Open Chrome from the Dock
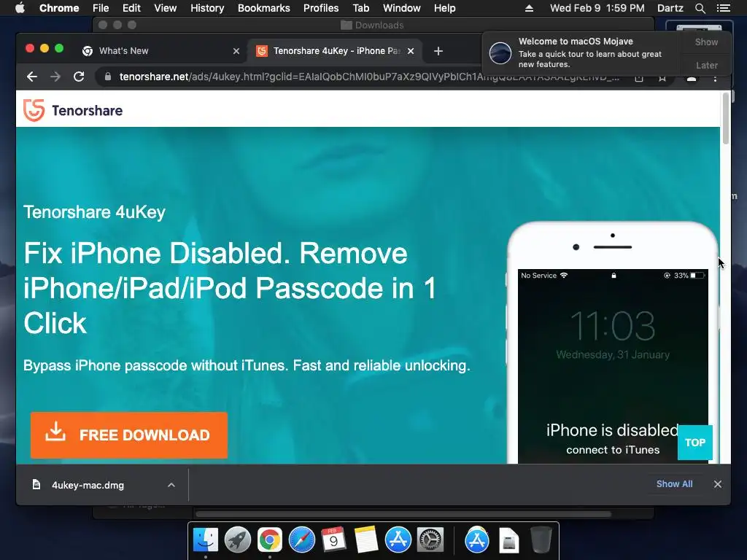 [x=270, y=540]
